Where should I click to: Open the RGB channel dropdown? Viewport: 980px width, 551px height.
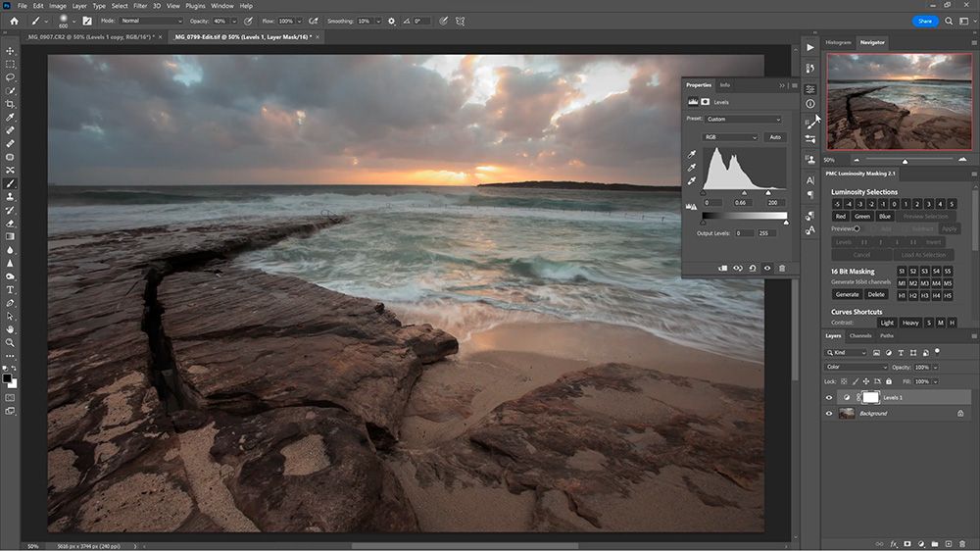pyautogui.click(x=730, y=137)
